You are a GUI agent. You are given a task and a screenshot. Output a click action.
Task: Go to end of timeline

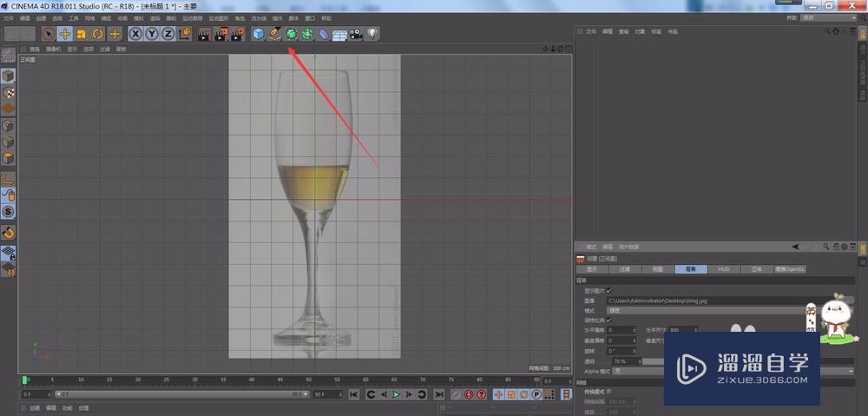coord(439,394)
